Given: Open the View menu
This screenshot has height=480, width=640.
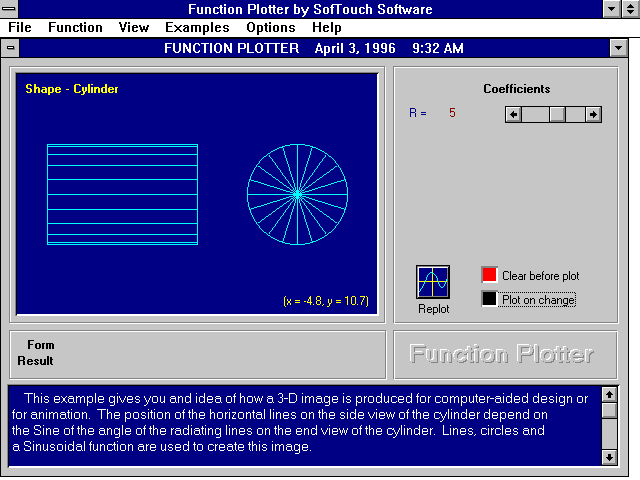Looking at the screenshot, I should (133, 28).
